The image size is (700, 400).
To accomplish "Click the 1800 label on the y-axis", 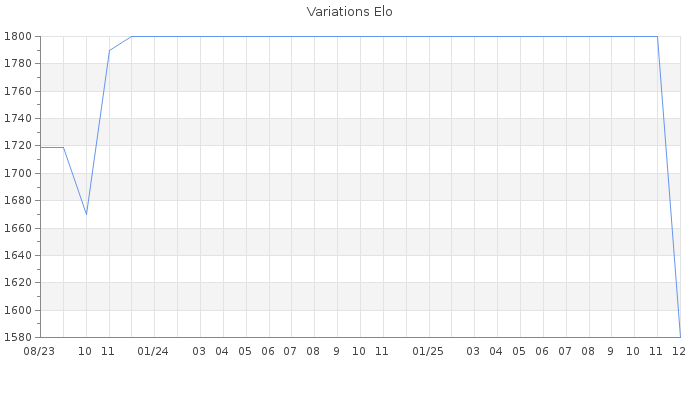I will 19,37.
